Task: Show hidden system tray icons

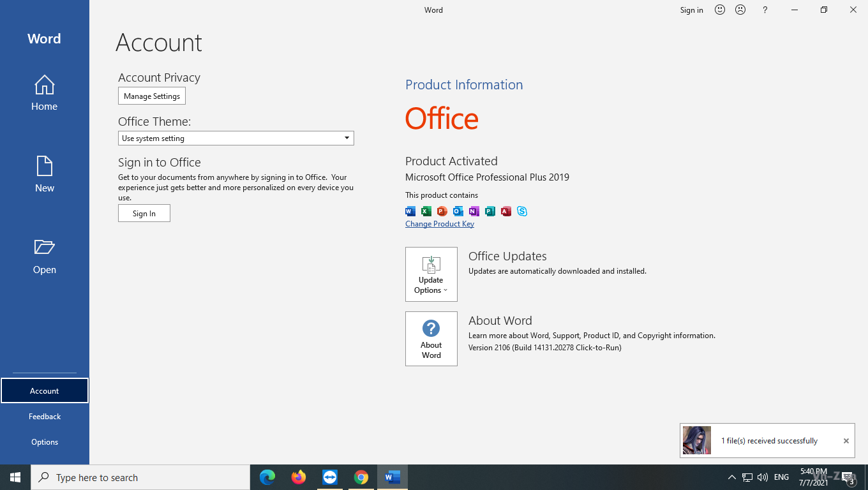Action: coord(731,477)
